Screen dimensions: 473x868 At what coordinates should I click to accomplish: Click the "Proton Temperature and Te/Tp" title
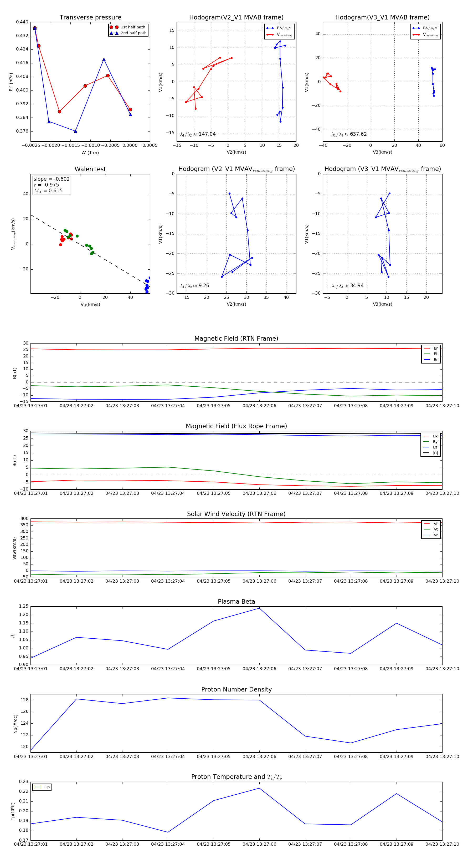(236, 777)
